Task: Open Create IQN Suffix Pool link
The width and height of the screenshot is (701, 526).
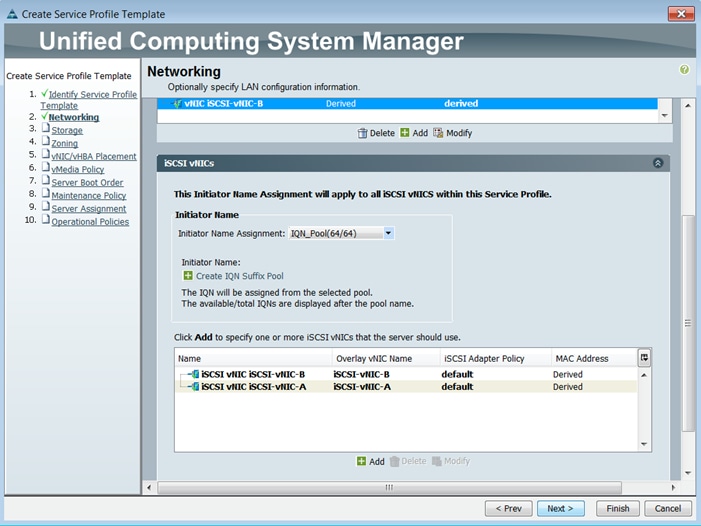Action: 240,276
